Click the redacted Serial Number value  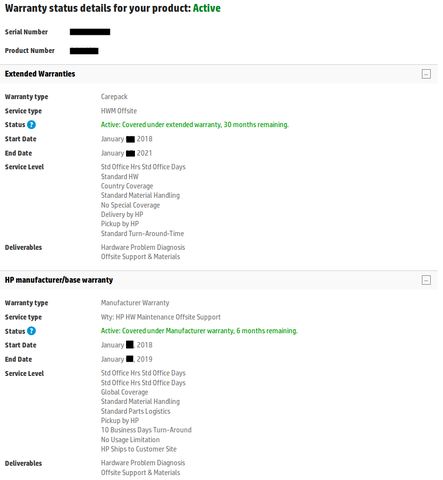point(90,32)
